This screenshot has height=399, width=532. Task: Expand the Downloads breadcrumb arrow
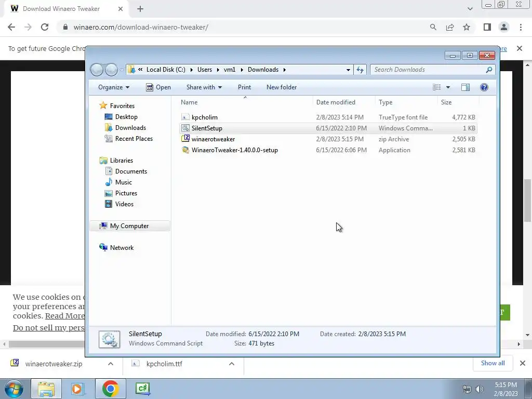[284, 70]
